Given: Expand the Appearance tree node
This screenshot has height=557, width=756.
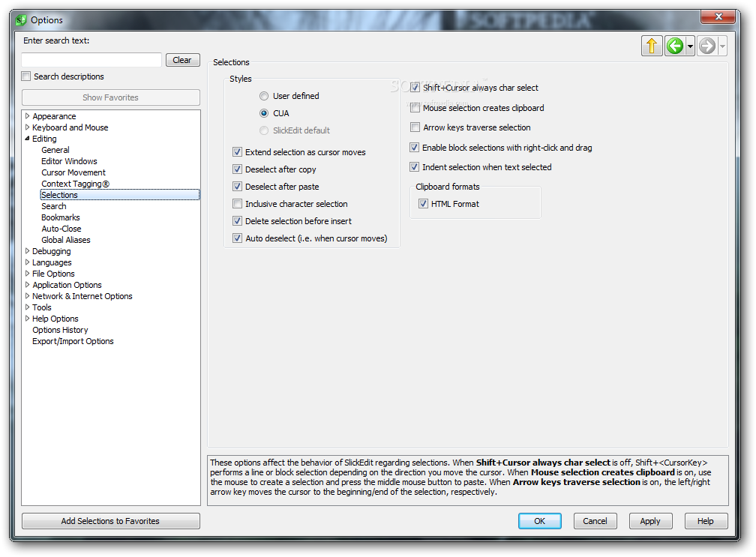Looking at the screenshot, I should coord(27,116).
